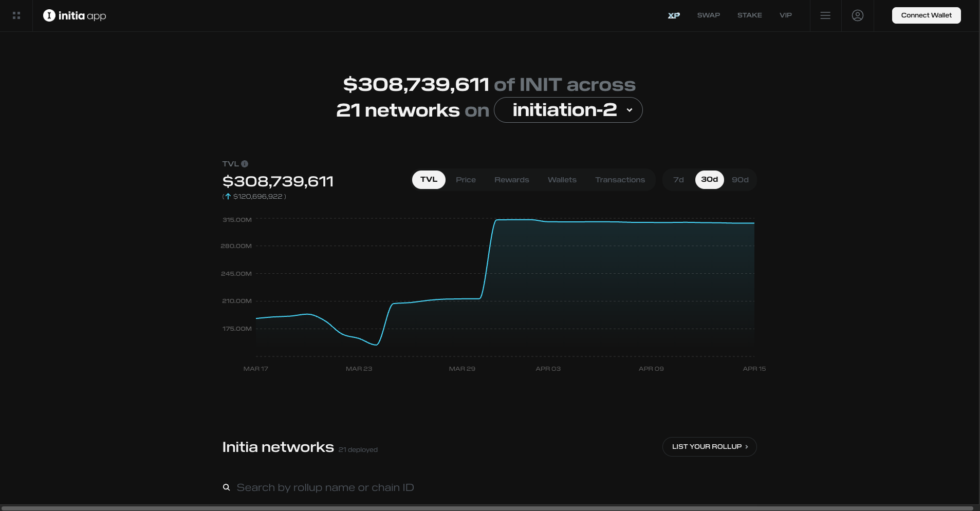Open the app grid menu icon
This screenshot has height=511, width=980.
(x=16, y=15)
